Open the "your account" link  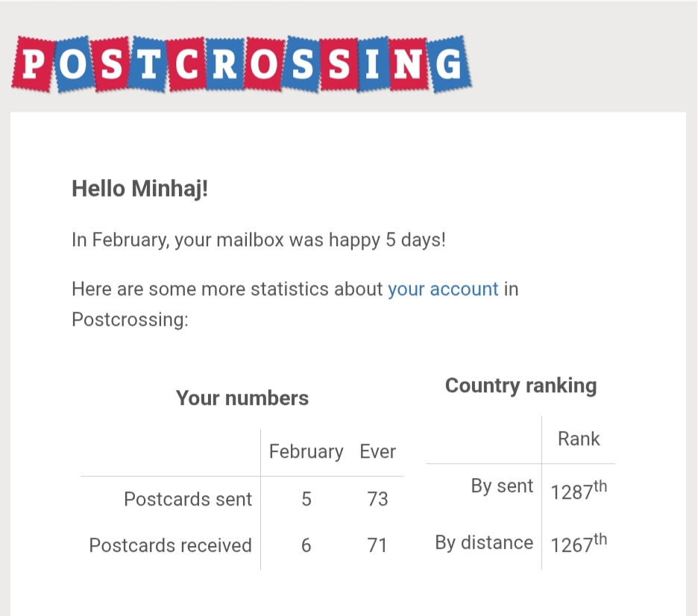coord(443,289)
